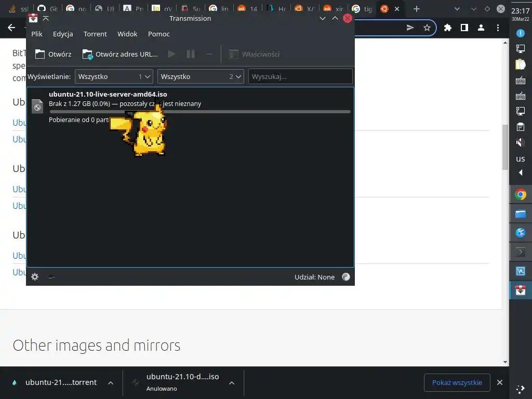532x399 pixels.
Task: Open Chrome extensions puzzle icon
Action: pyautogui.click(x=448, y=28)
